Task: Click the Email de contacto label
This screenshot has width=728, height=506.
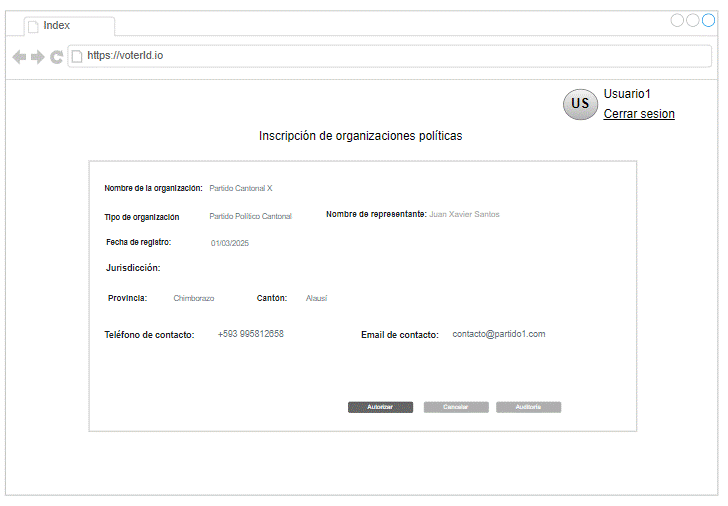Action: click(x=400, y=335)
